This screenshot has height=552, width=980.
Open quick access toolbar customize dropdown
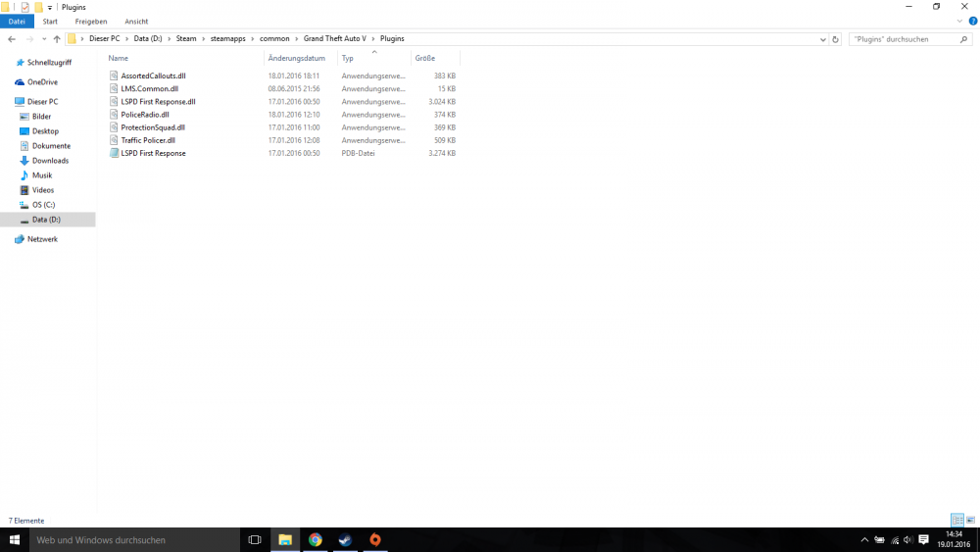click(50, 8)
